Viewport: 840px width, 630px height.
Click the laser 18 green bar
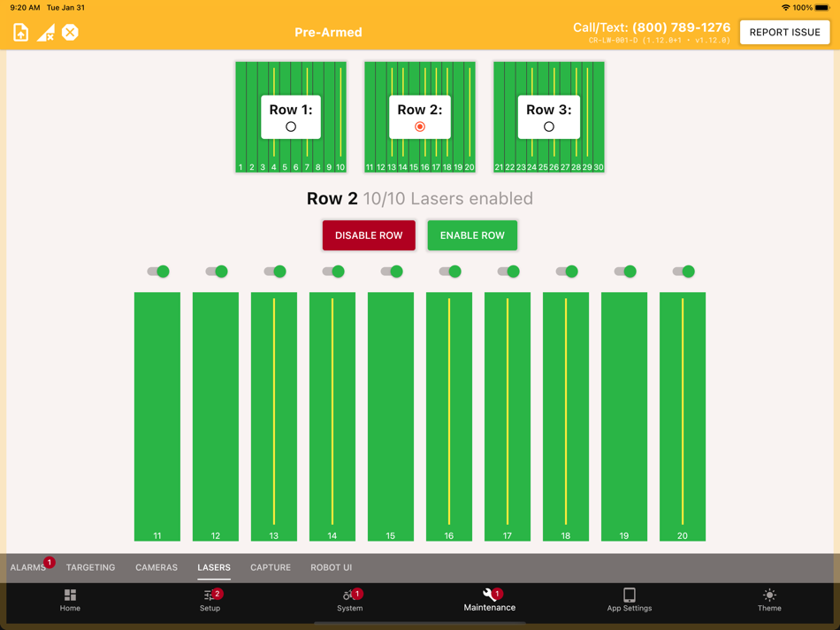click(x=566, y=417)
